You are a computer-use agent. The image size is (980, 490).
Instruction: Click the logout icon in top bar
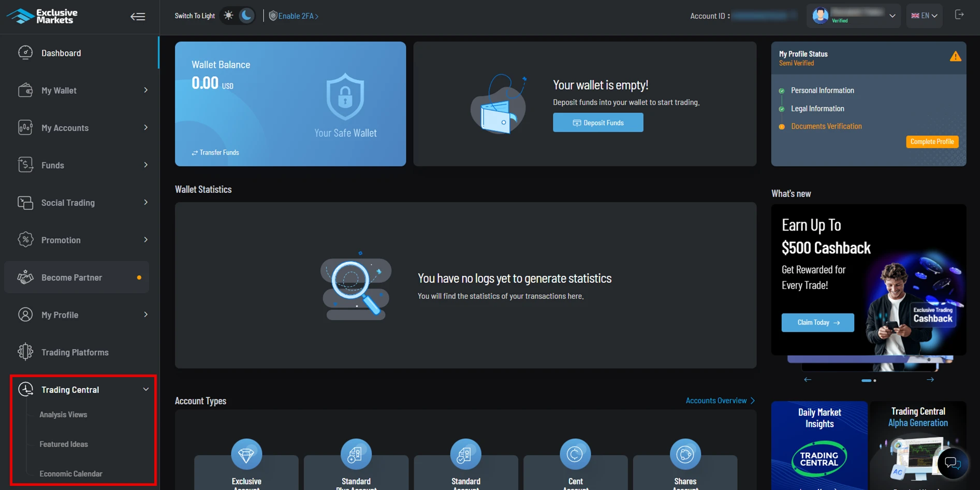(x=959, y=15)
